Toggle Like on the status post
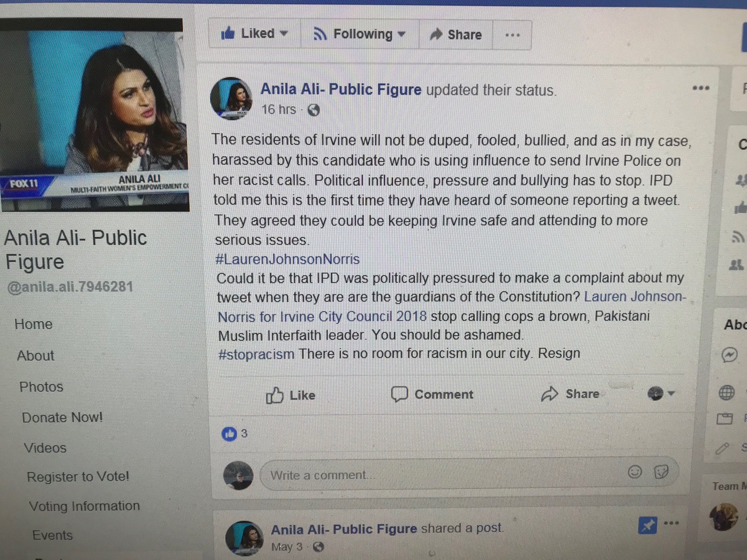 click(291, 395)
